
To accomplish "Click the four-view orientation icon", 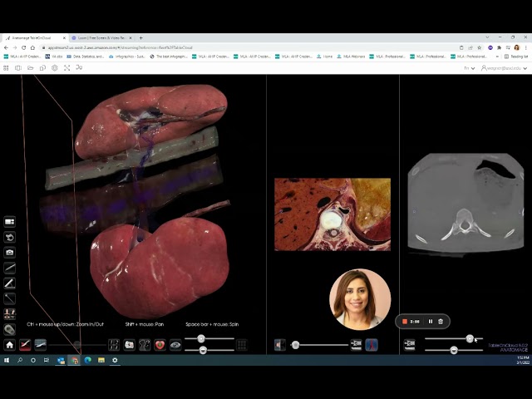I will (x=114, y=345).
